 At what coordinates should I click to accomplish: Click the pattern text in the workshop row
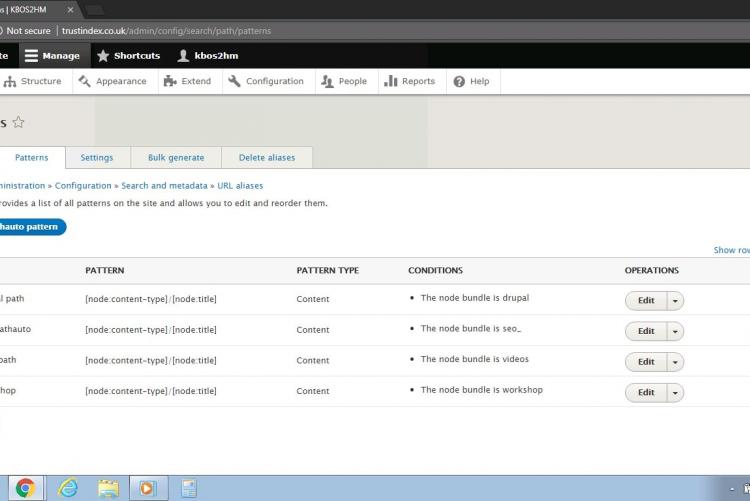pyautogui.click(x=151, y=391)
